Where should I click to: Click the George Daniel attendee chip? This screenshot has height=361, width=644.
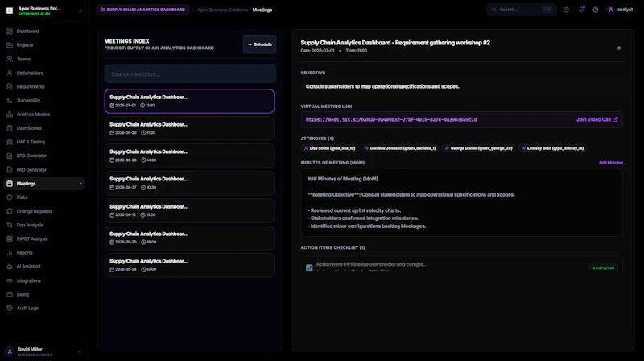click(x=478, y=148)
